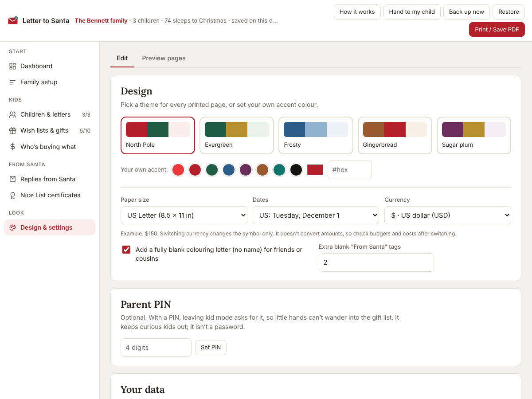Click the Children & letters people icon
The image size is (532, 399).
click(12, 114)
